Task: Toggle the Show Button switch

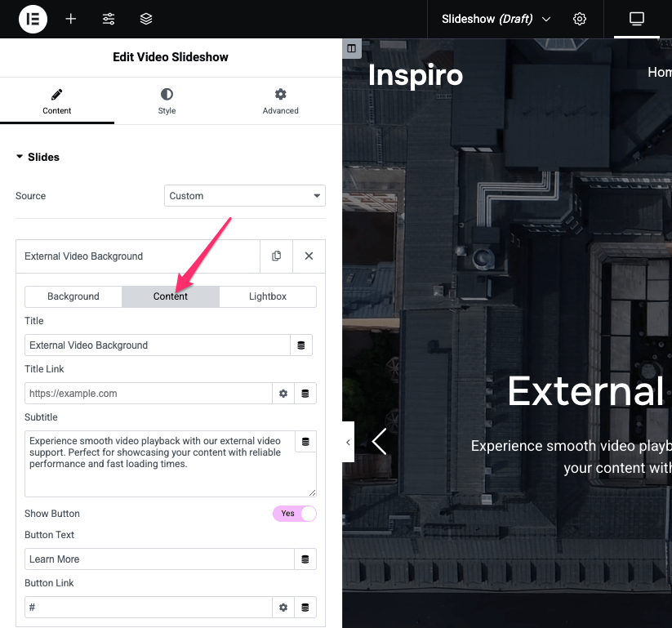Action: [295, 514]
